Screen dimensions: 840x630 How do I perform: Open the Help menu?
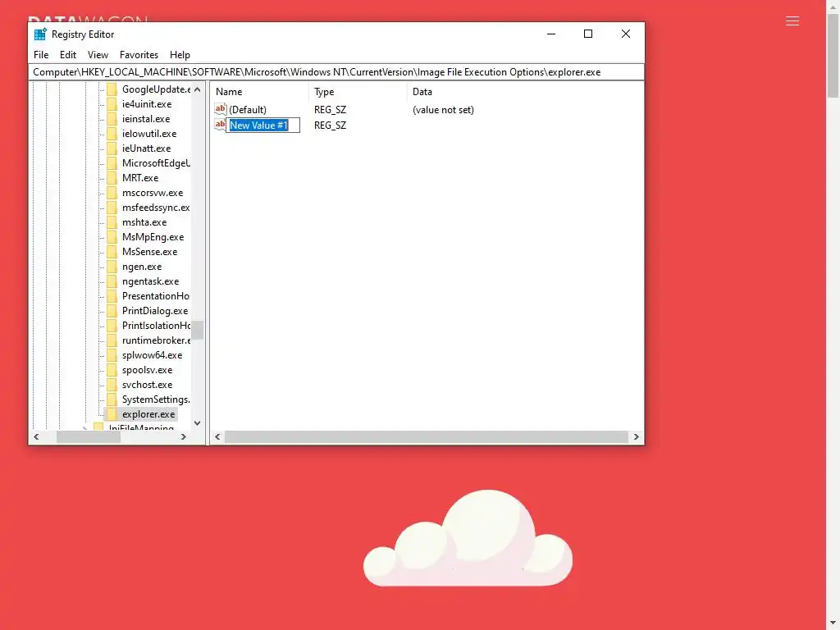coord(180,55)
